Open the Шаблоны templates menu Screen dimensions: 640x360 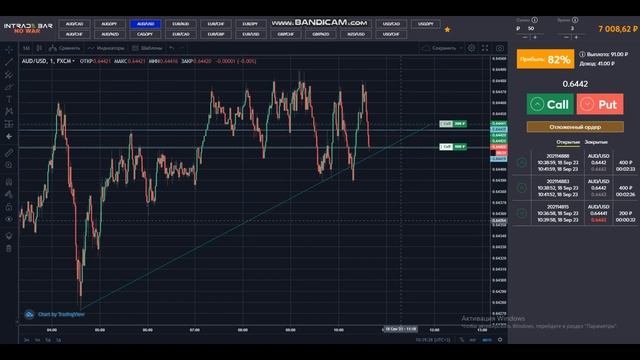click(x=147, y=48)
